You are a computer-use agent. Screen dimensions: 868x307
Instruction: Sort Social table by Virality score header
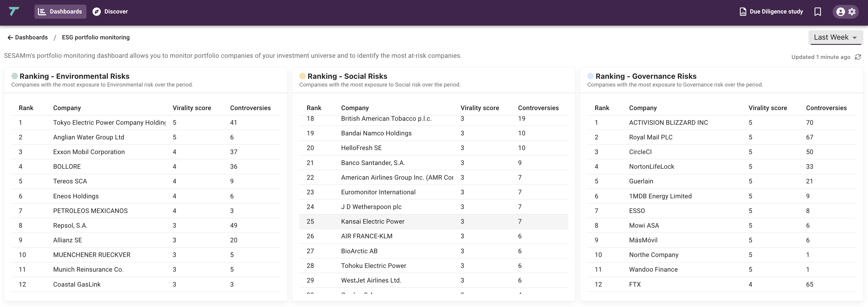480,108
